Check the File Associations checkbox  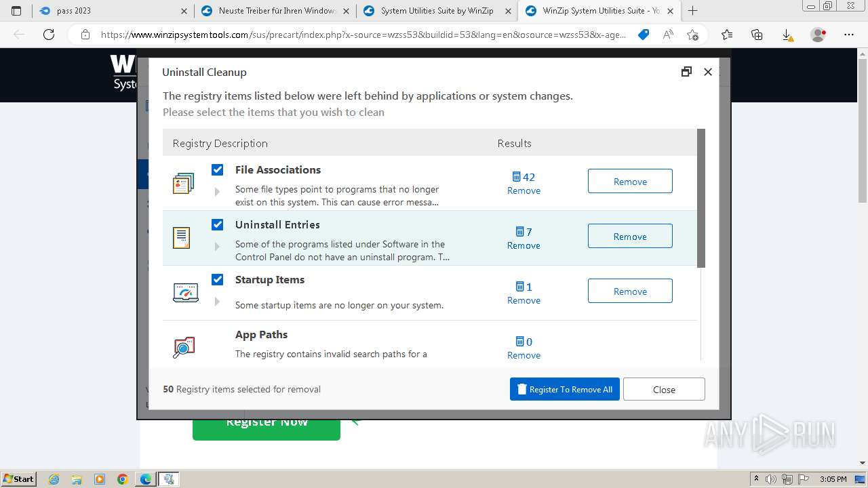point(217,169)
